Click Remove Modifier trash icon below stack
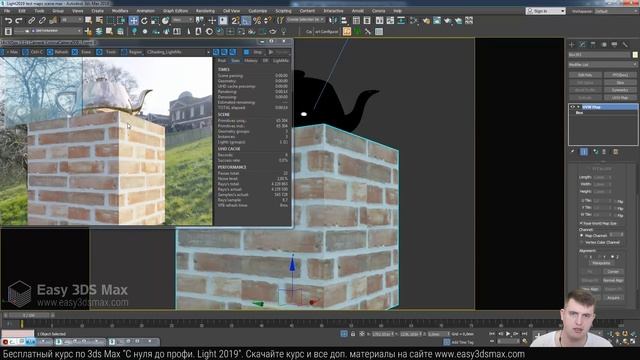Image resolution: width=640 pixels, height=360 pixels. point(604,152)
